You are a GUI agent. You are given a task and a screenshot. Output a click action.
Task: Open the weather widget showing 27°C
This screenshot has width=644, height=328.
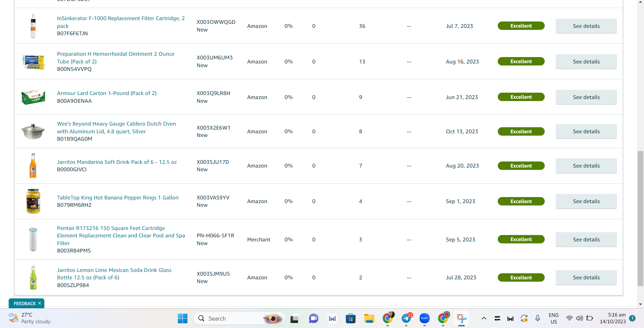click(x=30, y=318)
